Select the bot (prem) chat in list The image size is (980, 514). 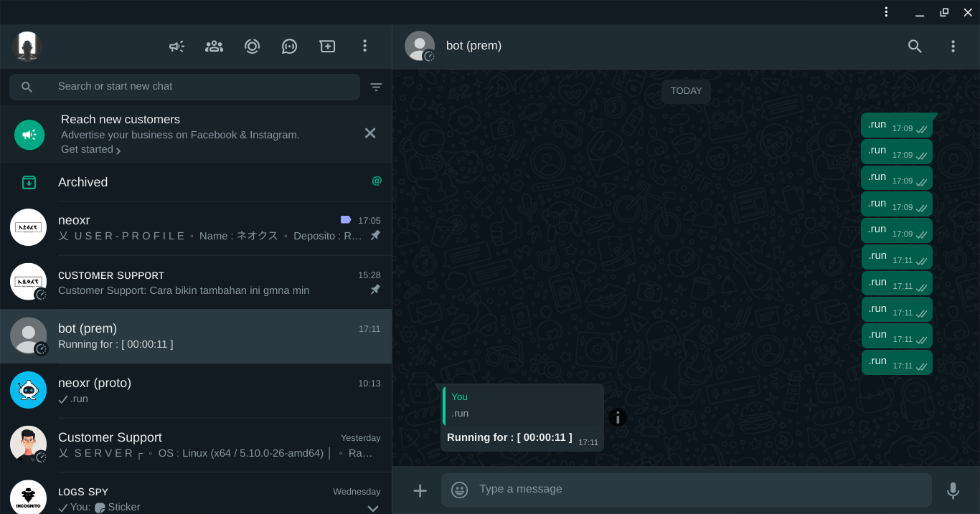pyautogui.click(x=196, y=336)
